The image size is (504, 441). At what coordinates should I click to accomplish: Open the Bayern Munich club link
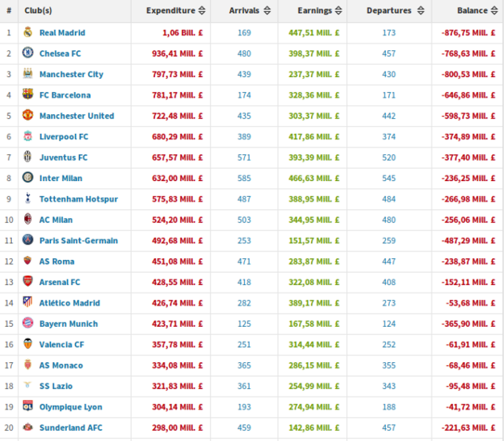[x=68, y=324]
